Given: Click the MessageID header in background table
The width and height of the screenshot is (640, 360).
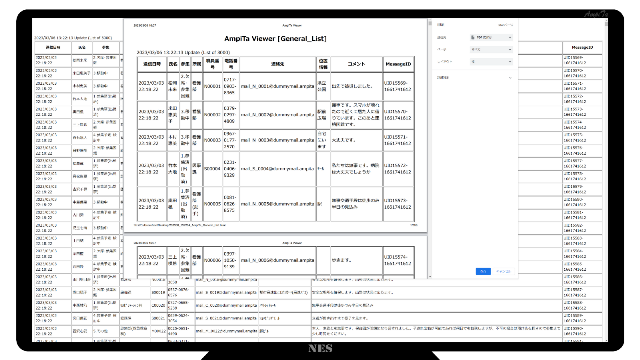Looking at the screenshot, I should [x=582, y=48].
